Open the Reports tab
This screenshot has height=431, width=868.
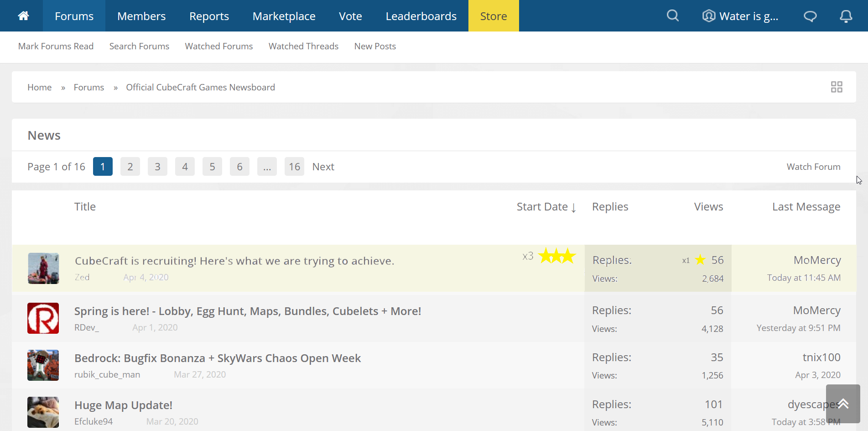click(209, 16)
